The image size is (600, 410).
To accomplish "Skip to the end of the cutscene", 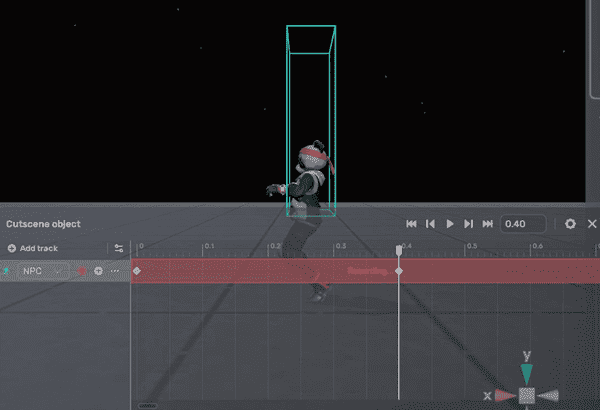I will [x=488, y=224].
